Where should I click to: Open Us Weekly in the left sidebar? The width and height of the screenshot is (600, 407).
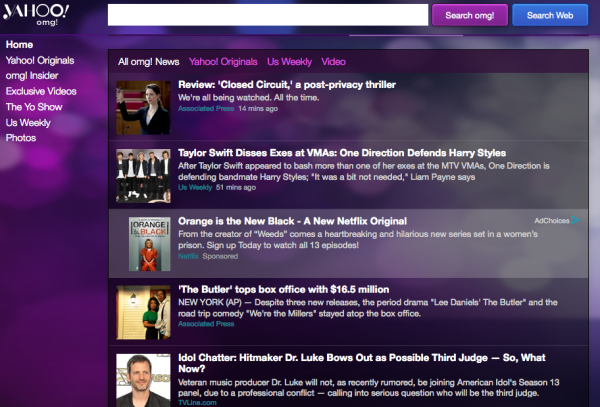(x=28, y=122)
